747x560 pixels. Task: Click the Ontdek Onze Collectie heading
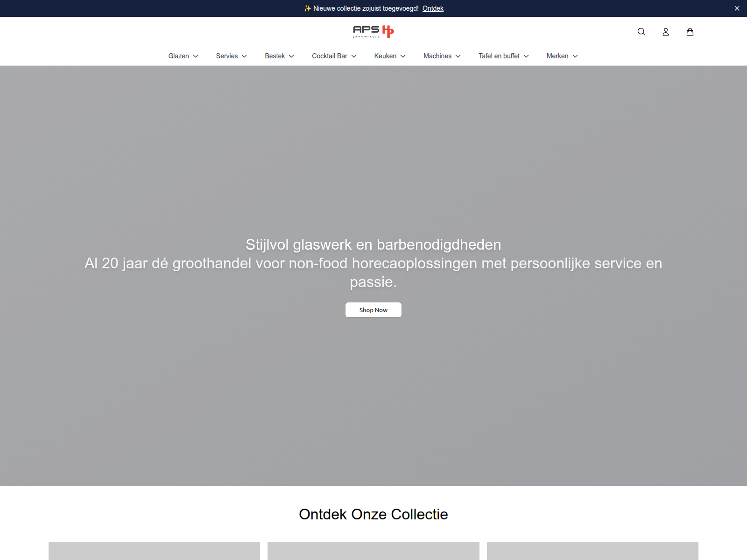tap(373, 514)
